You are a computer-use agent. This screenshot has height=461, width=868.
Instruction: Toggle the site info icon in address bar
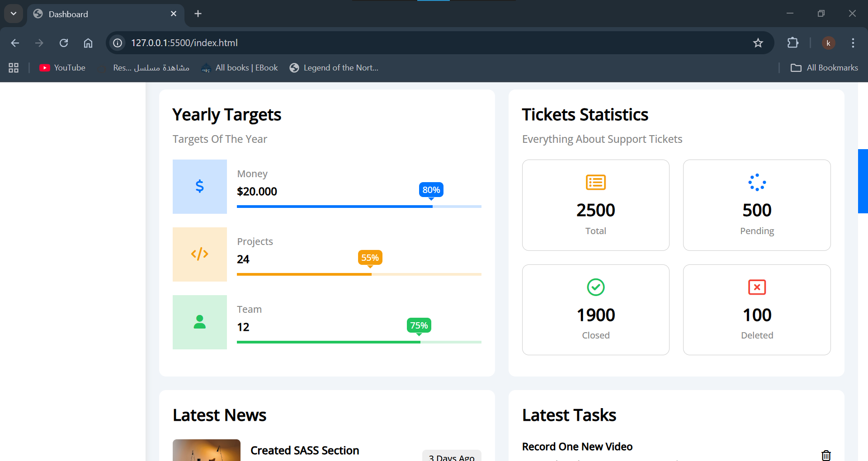click(117, 43)
